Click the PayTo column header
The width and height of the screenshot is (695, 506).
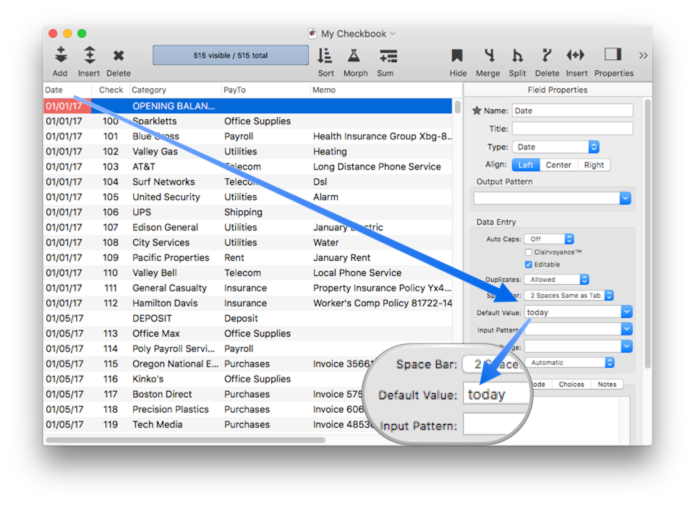tap(265, 90)
